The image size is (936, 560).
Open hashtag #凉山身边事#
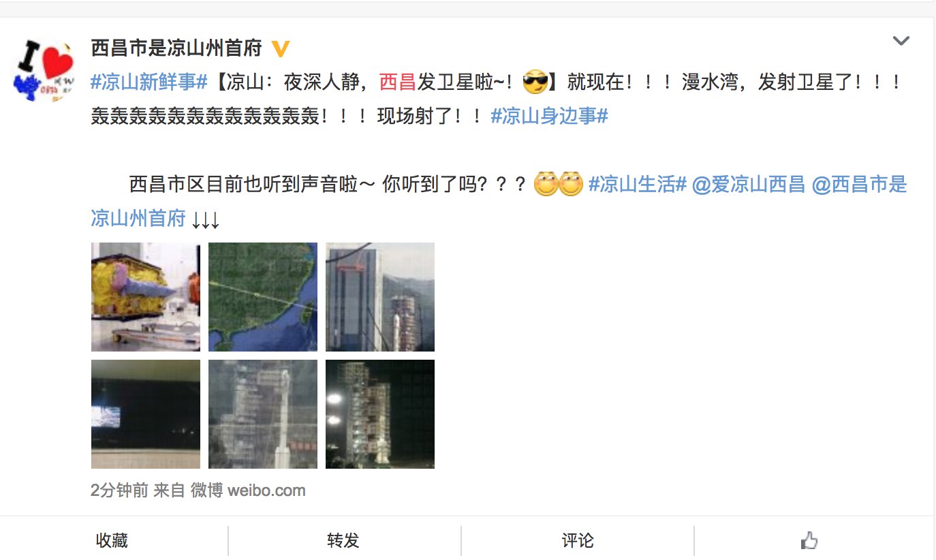549,116
